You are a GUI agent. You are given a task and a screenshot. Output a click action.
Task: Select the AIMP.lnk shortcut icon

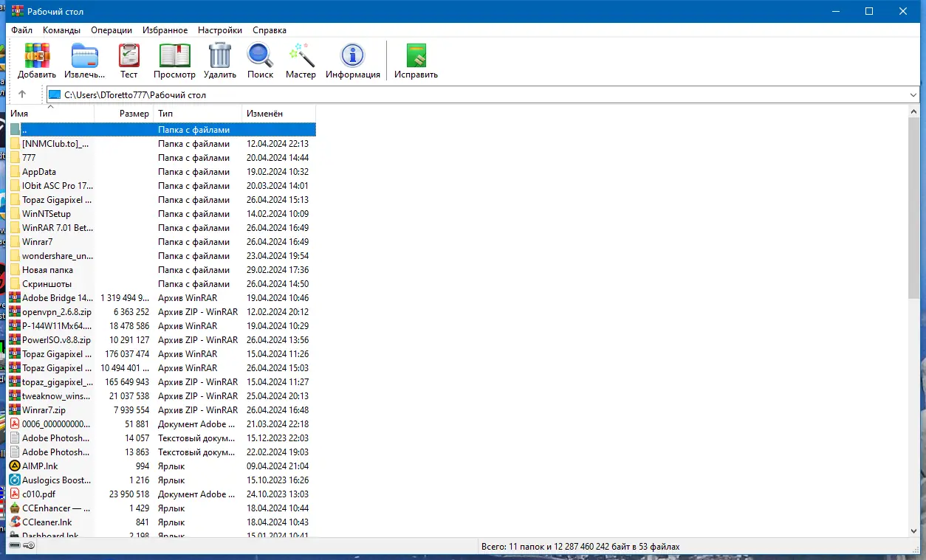15,466
